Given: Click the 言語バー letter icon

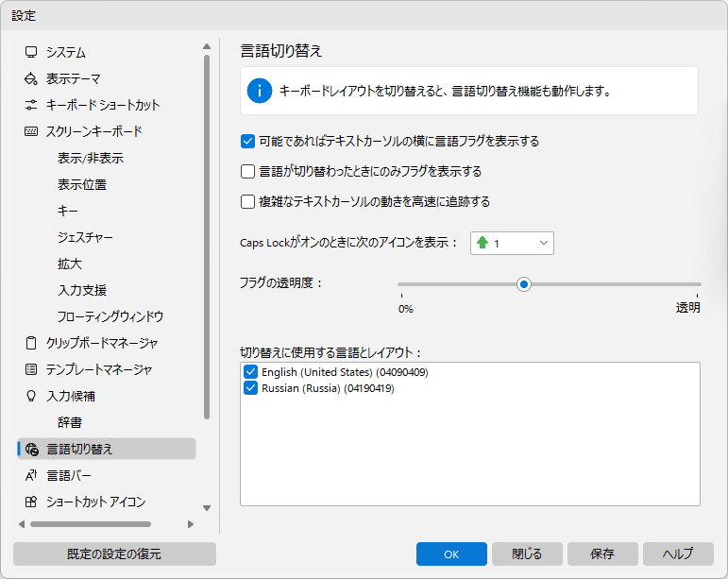Looking at the screenshot, I should click(x=31, y=475).
